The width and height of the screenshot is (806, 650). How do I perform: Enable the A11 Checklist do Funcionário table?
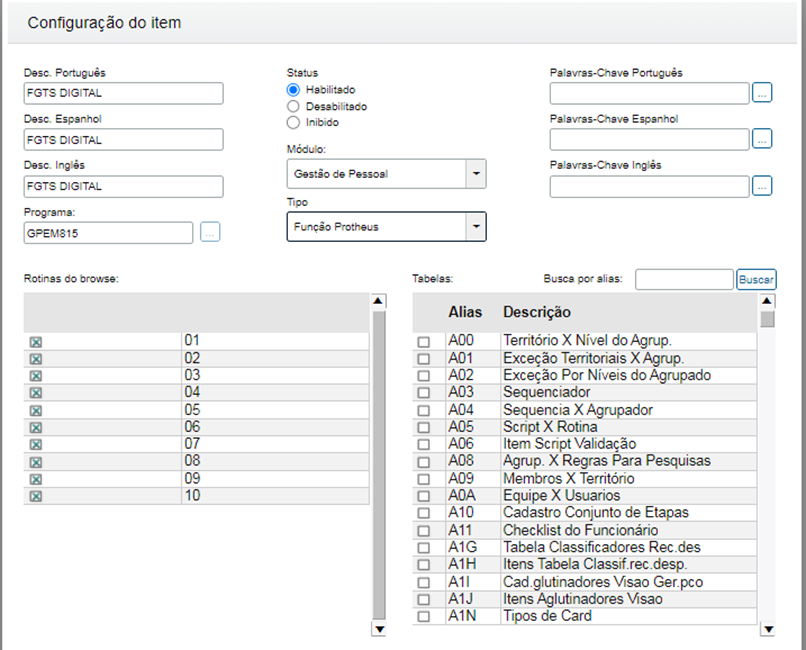tap(424, 531)
